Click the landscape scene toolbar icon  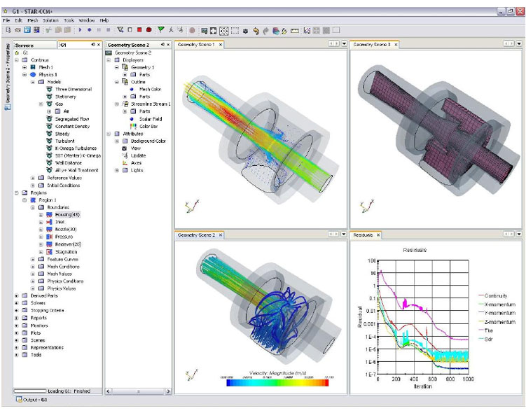coord(204,31)
